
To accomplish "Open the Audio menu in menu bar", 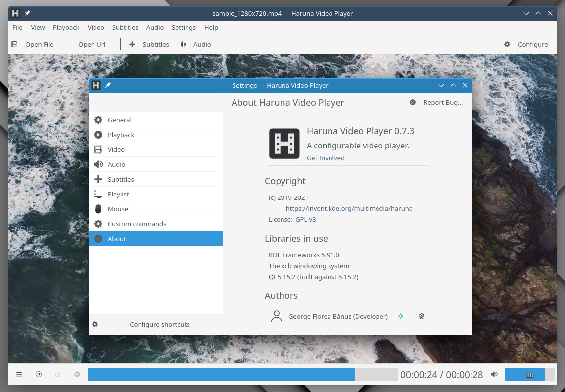I will tap(155, 27).
